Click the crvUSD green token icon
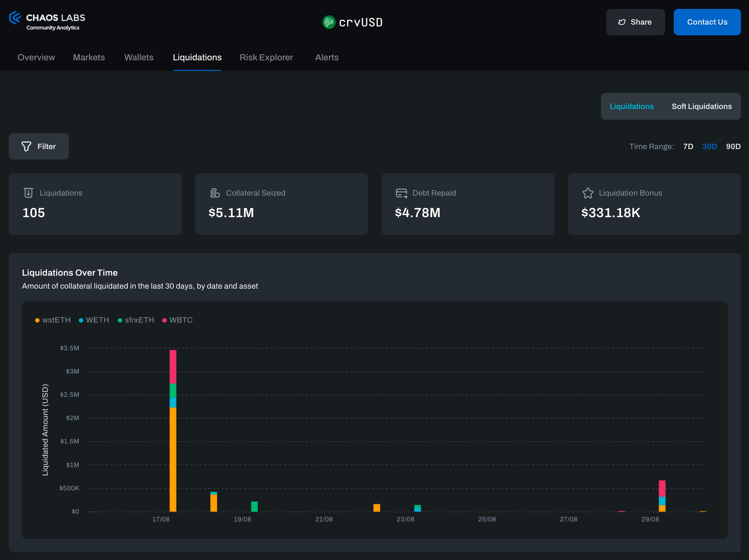The width and height of the screenshot is (749, 560). pos(329,22)
